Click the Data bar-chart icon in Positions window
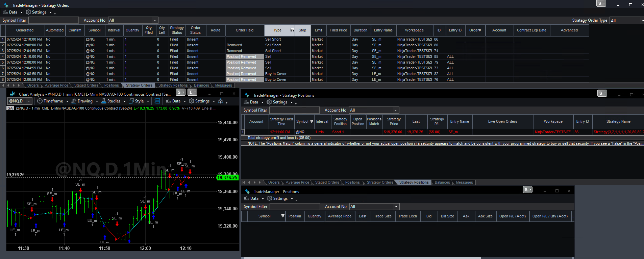The height and width of the screenshot is (259, 644). point(247,198)
